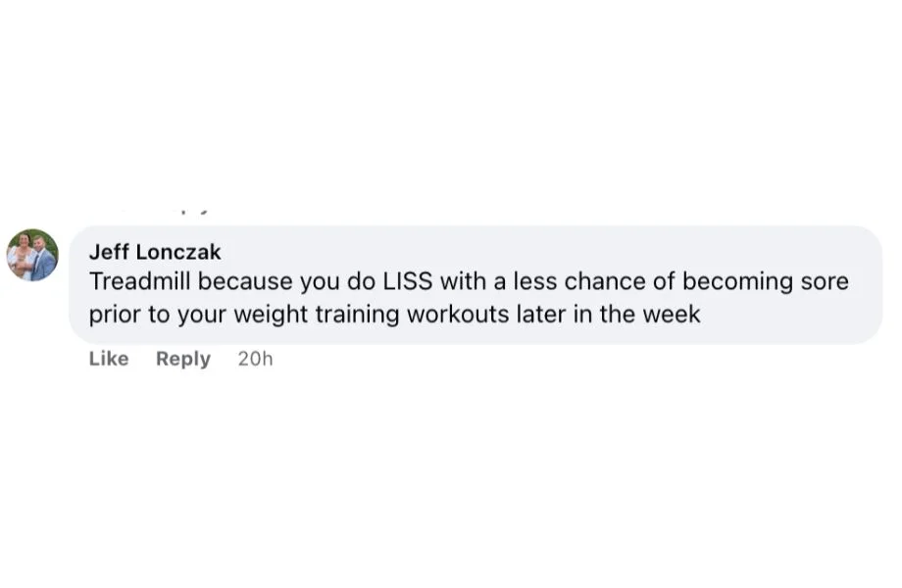The width and height of the screenshot is (902, 588).
Task: Like Jeff Lonczak's comment
Action: point(108,359)
